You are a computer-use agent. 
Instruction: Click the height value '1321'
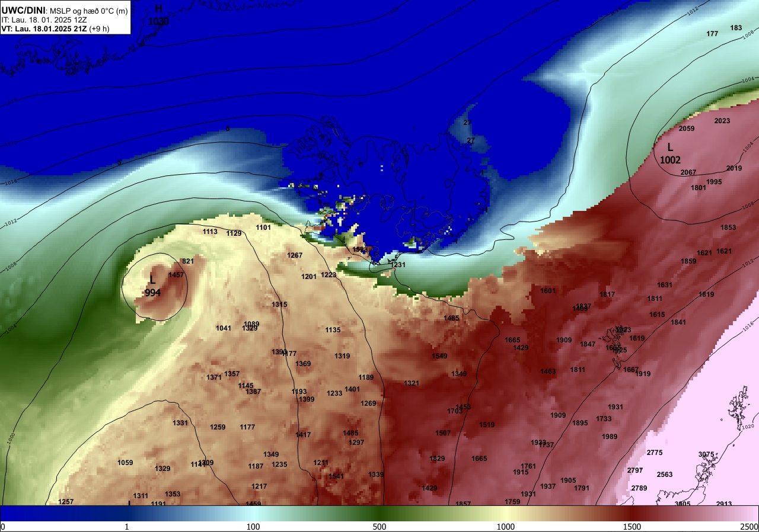pyautogui.click(x=412, y=383)
